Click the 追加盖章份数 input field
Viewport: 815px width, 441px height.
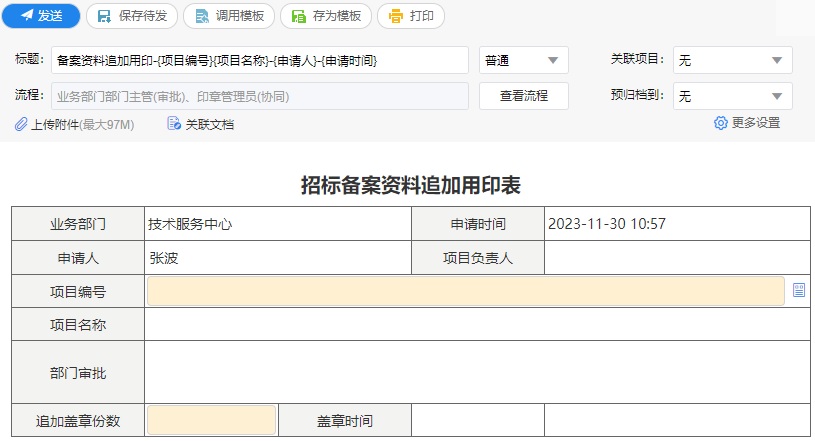(x=212, y=420)
